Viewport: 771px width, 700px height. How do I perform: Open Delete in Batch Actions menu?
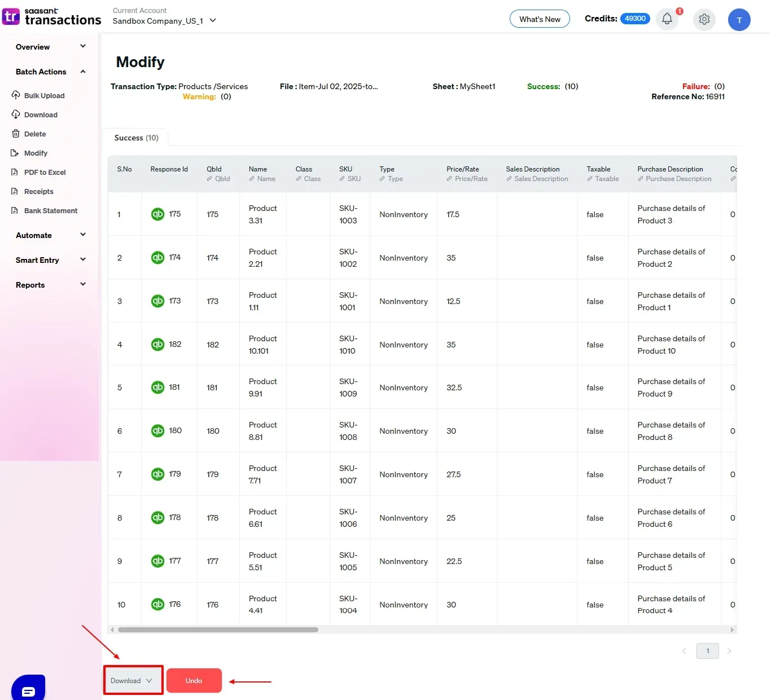pos(35,134)
